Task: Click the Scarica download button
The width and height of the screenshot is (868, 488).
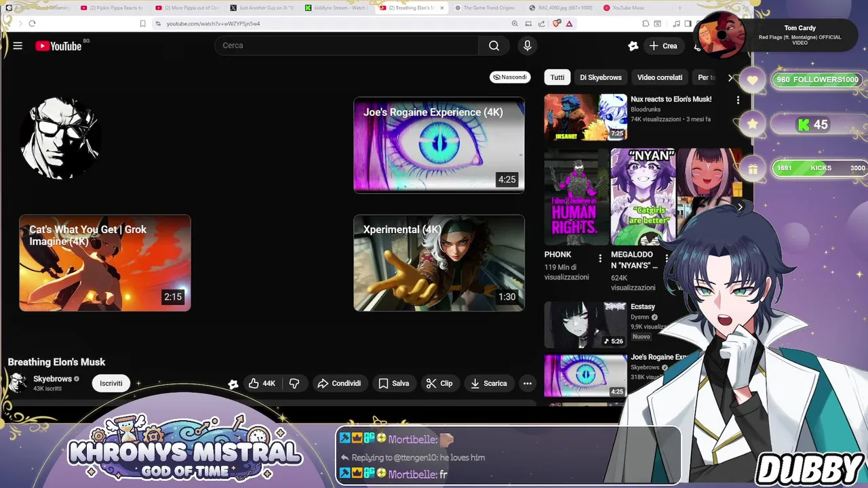Action: 489,384
